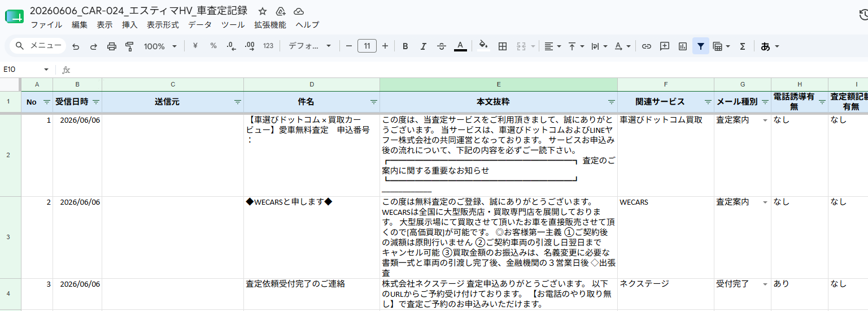The image size is (868, 311).
Task: Open the 表示形式 menu
Action: click(x=163, y=25)
